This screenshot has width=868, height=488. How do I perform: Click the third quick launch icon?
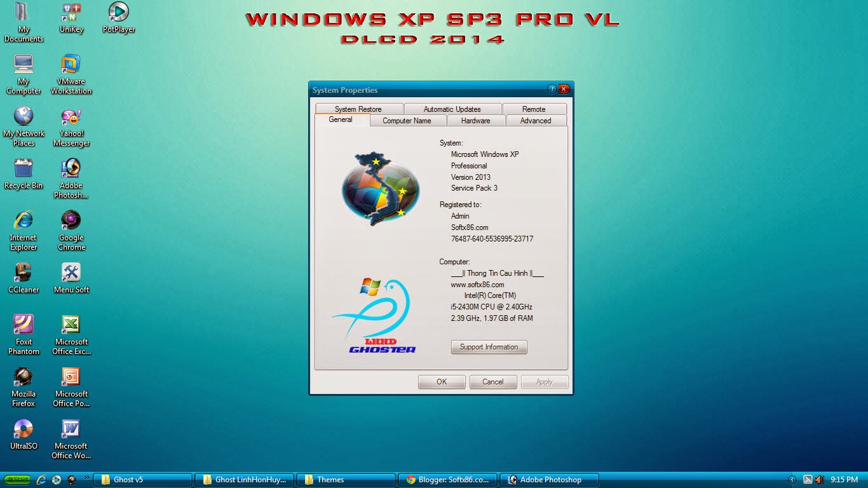pyautogui.click(x=71, y=480)
